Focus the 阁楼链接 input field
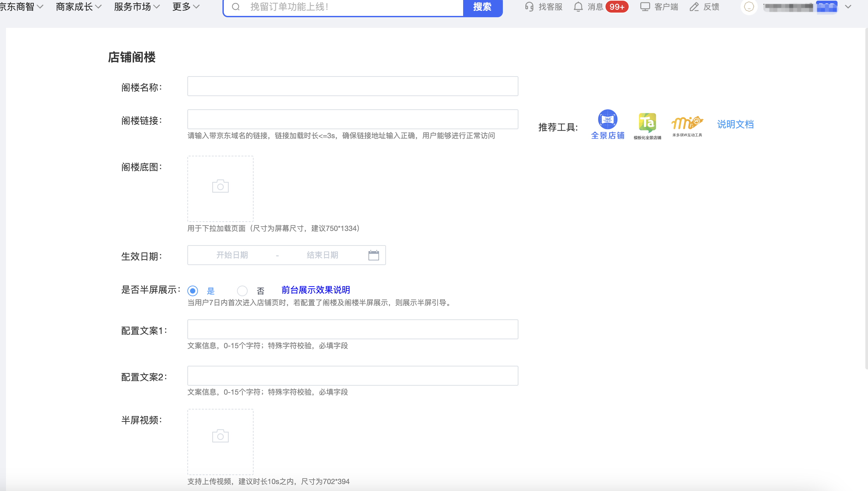Image resolution: width=868 pixels, height=491 pixels. (x=353, y=119)
